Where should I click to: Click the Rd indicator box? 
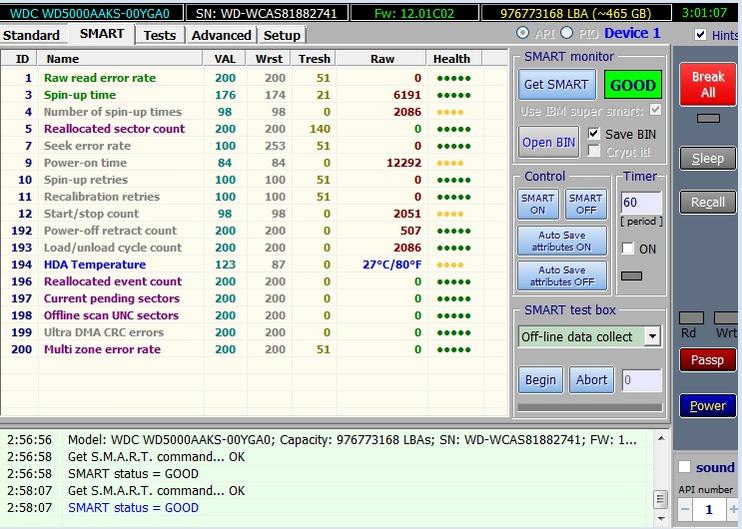(691, 317)
